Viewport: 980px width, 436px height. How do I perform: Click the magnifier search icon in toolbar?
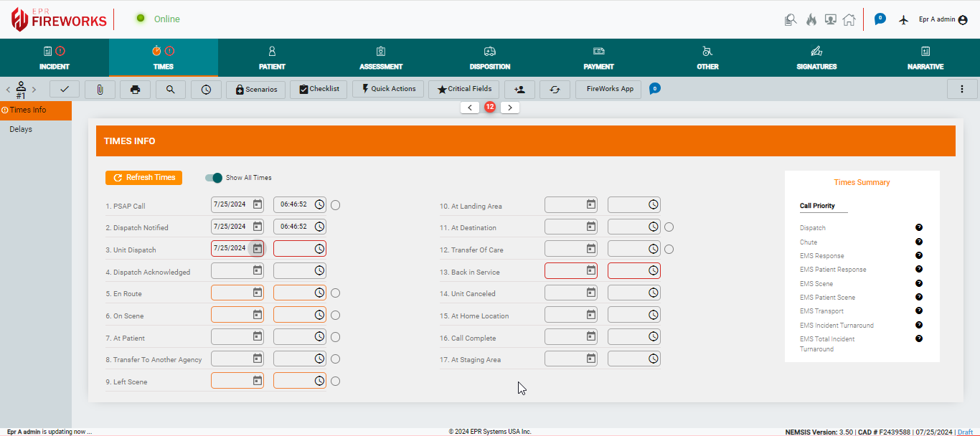170,89
